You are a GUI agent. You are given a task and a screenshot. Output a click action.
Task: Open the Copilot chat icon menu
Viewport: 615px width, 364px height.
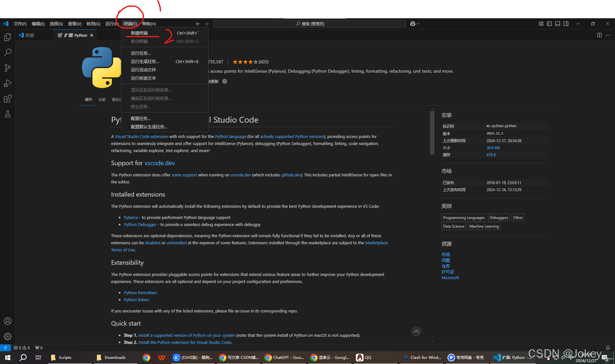[414, 24]
